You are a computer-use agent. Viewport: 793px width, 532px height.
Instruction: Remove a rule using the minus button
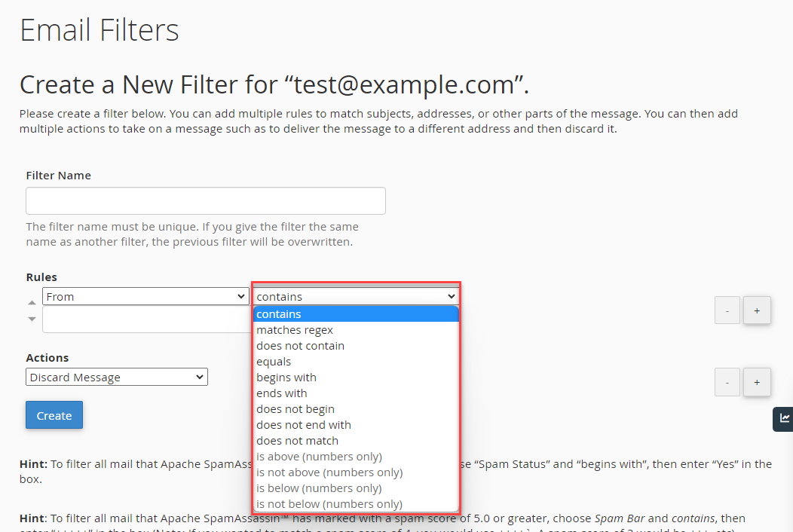[727, 310]
